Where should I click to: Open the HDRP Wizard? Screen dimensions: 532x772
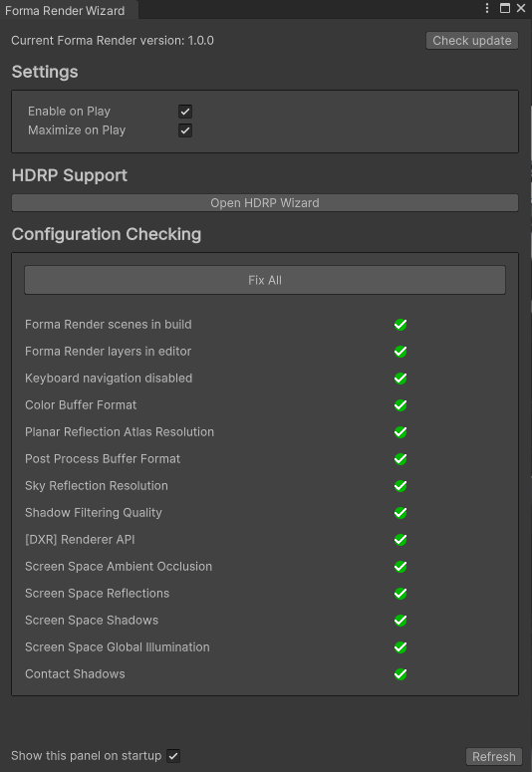tap(265, 203)
